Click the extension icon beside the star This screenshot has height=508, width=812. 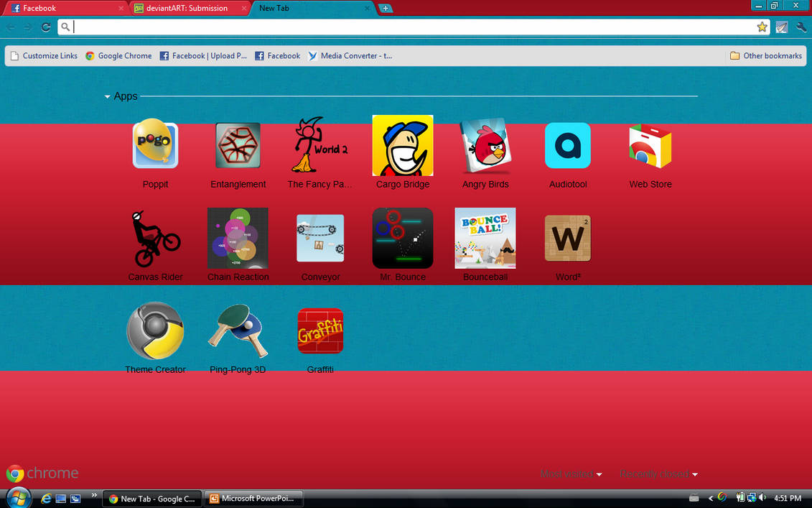point(781,27)
